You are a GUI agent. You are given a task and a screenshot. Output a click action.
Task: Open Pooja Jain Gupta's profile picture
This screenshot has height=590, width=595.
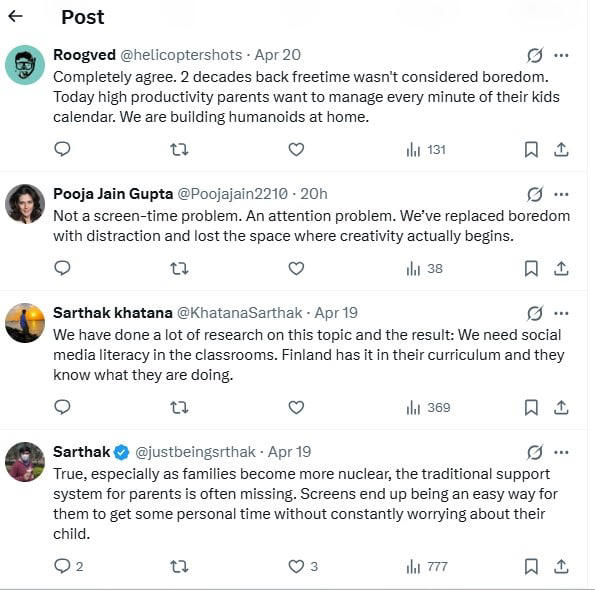25,204
